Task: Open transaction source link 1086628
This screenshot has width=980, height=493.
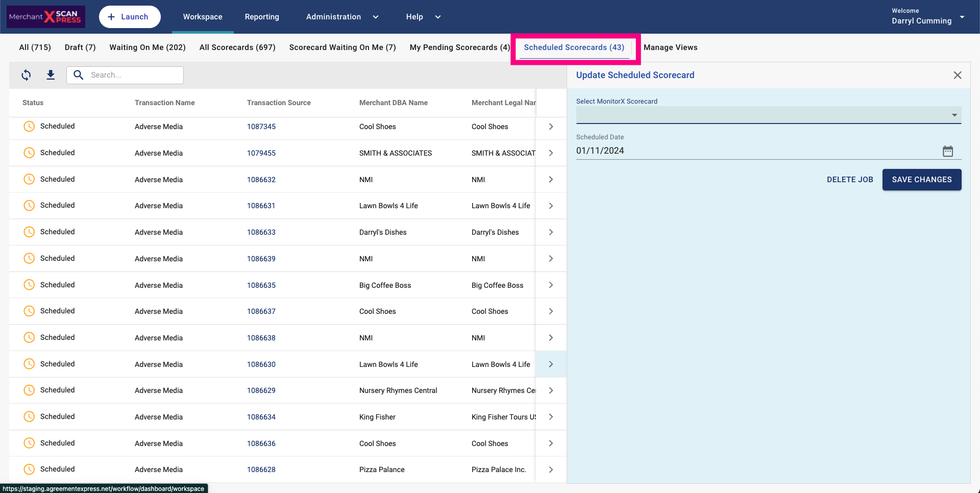Action: 261,470
